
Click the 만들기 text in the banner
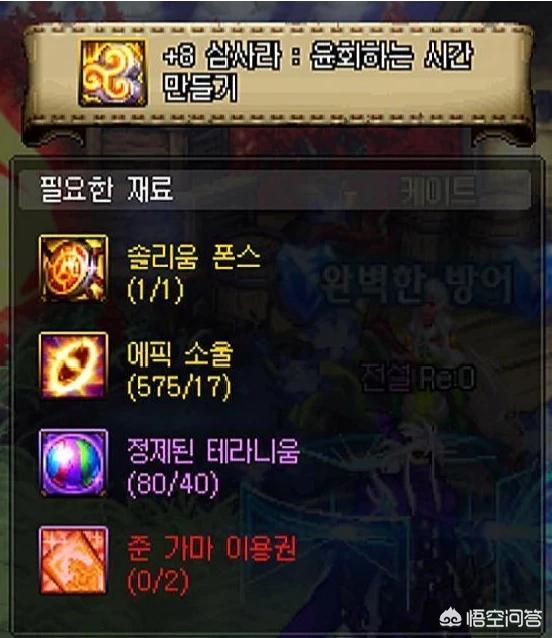[x=200, y=88]
